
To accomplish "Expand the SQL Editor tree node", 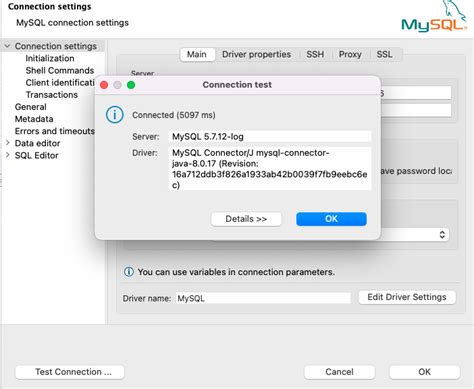I will (x=7, y=155).
